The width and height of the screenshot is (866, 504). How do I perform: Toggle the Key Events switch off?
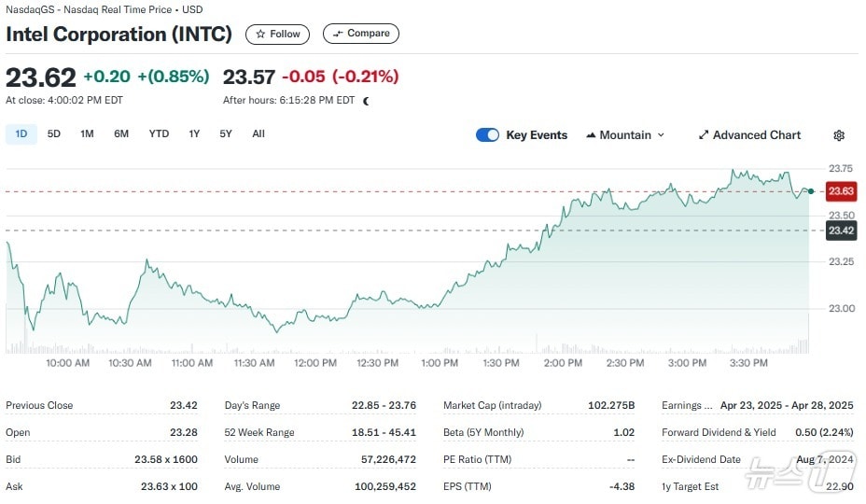tap(487, 135)
